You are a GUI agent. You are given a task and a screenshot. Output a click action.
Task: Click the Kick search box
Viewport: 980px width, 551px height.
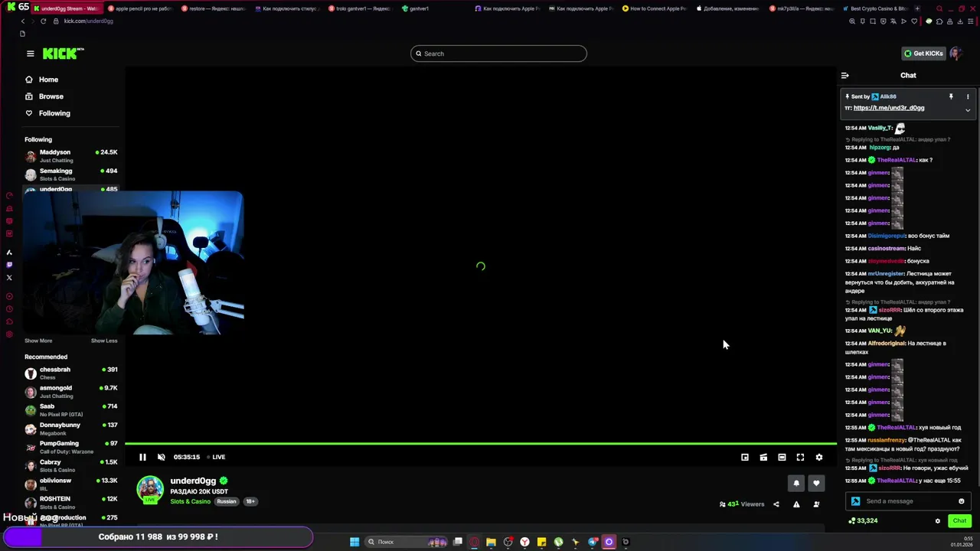point(498,54)
